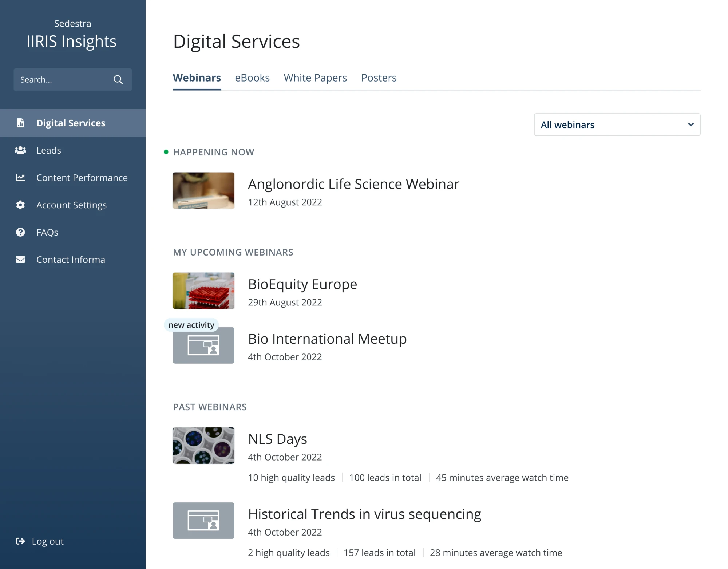Click the Log out arrow icon
The width and height of the screenshot is (728, 569).
pyautogui.click(x=20, y=541)
